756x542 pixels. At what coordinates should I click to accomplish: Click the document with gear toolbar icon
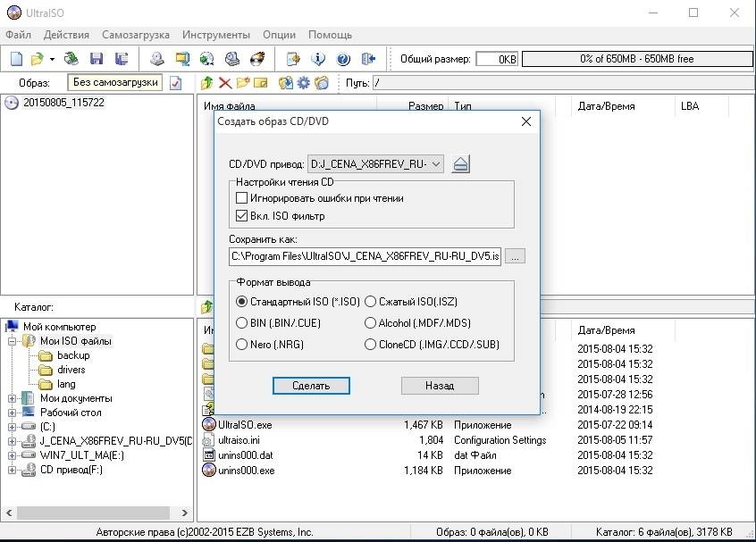[293, 59]
